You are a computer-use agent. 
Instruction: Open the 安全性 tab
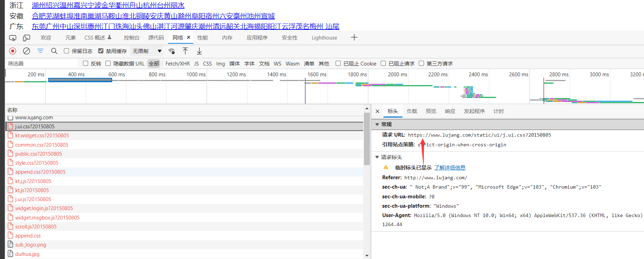point(290,37)
